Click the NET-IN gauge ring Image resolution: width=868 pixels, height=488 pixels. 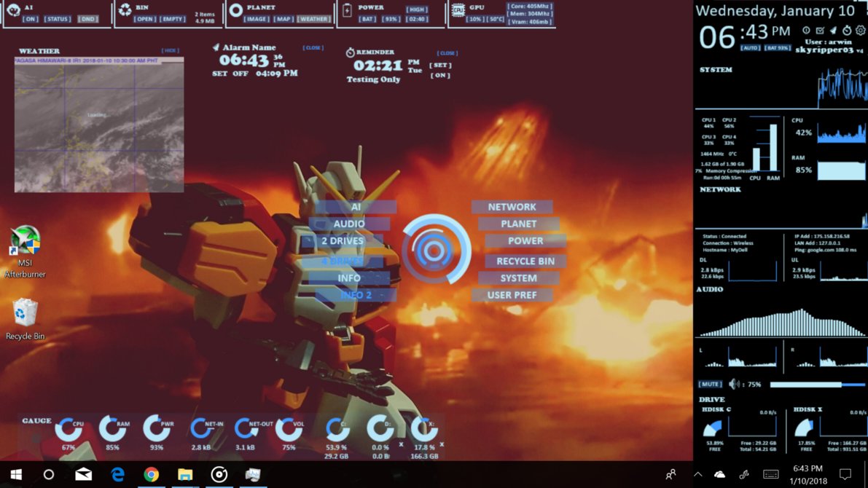tap(201, 429)
